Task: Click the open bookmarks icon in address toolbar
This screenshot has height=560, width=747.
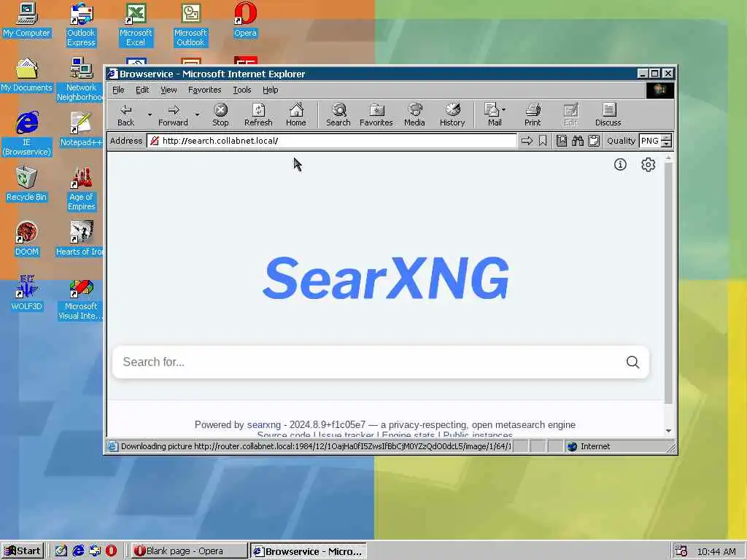Action: coord(562,141)
